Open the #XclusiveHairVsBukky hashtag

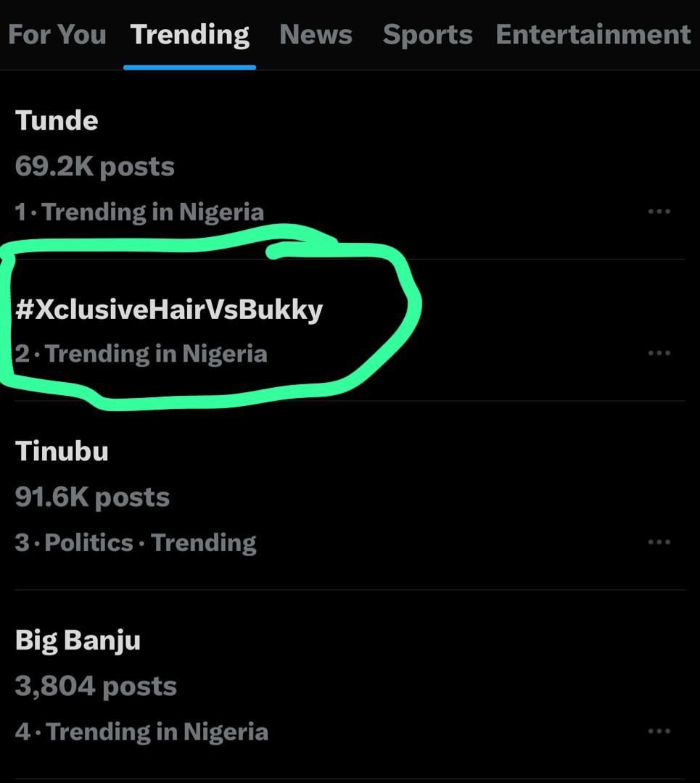[168, 310]
